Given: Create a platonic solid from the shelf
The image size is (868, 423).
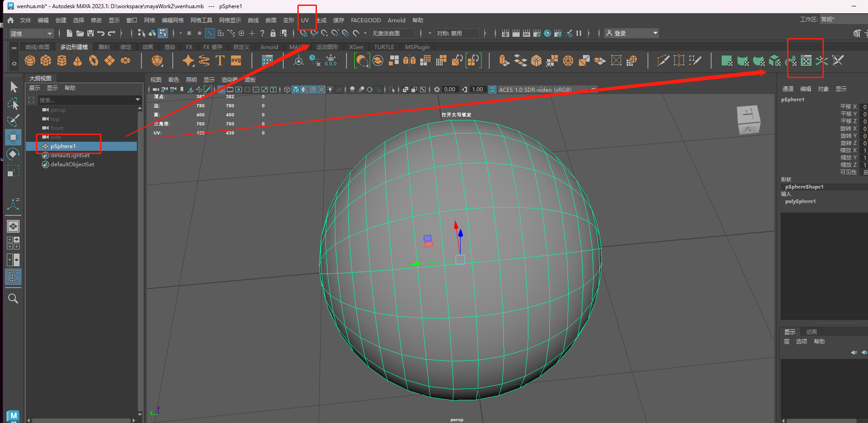Looking at the screenshot, I should tap(157, 60).
